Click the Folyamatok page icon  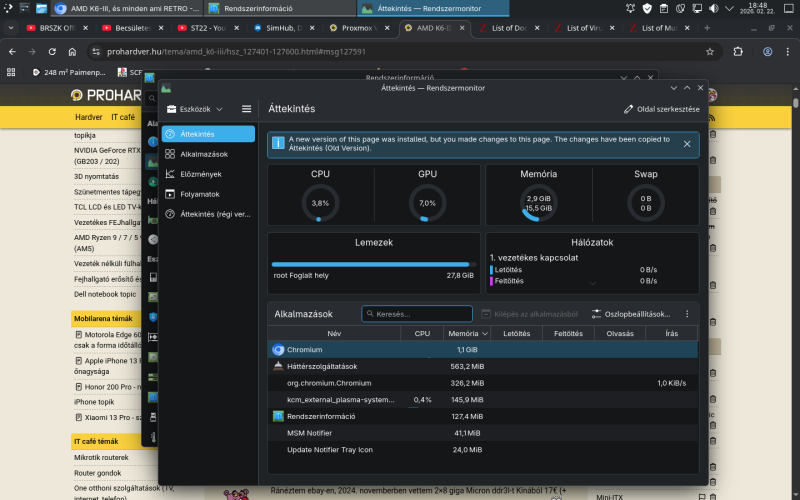tap(170, 194)
